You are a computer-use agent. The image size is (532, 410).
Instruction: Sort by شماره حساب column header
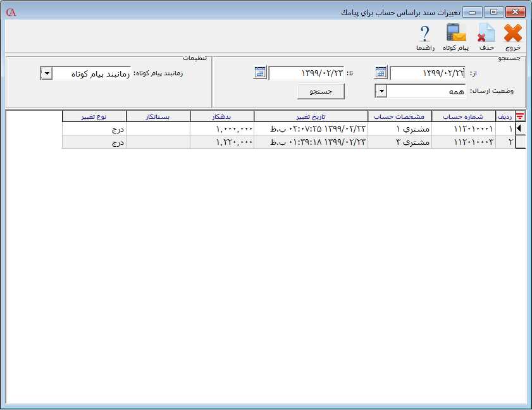[x=464, y=116]
